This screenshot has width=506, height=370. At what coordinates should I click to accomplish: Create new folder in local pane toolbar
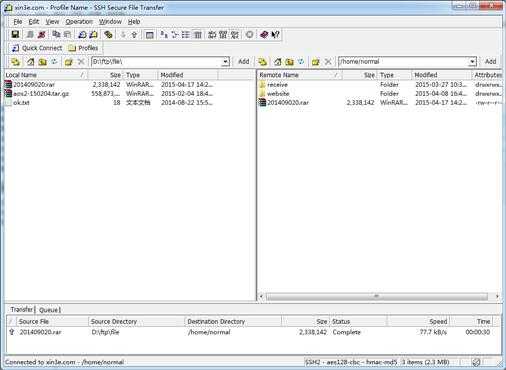(69, 62)
